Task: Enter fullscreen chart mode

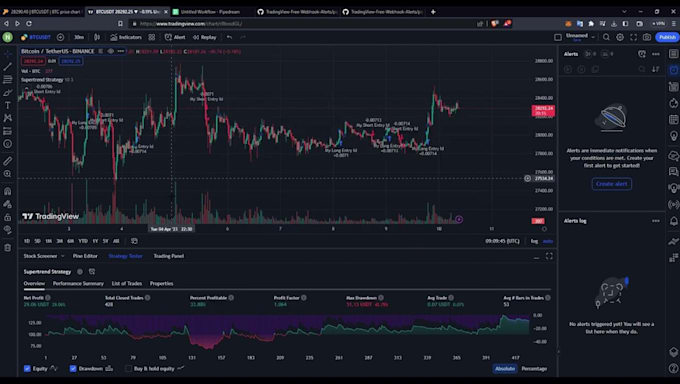Action: pyautogui.click(x=634, y=37)
